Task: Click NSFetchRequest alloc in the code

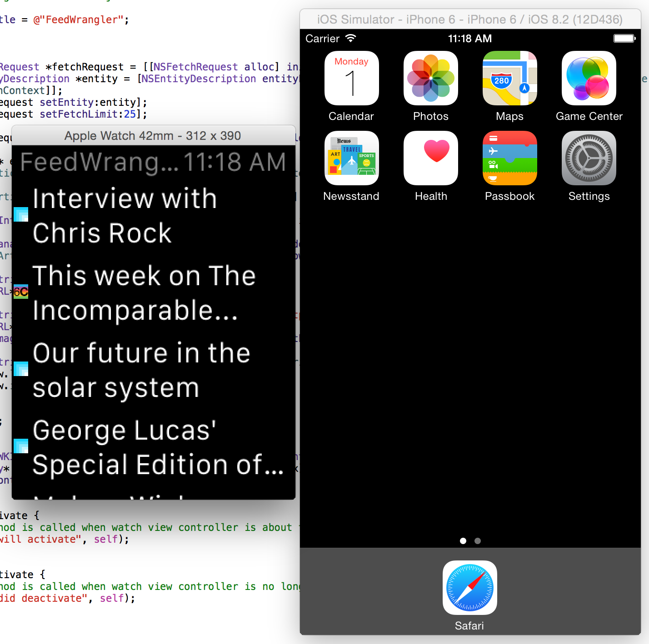Action: 213,67
